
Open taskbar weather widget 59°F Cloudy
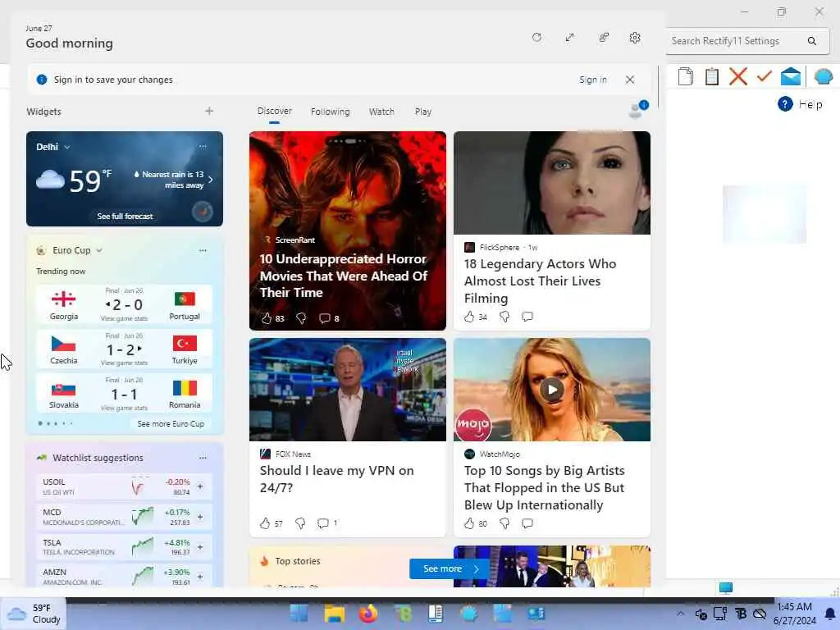(x=34, y=614)
